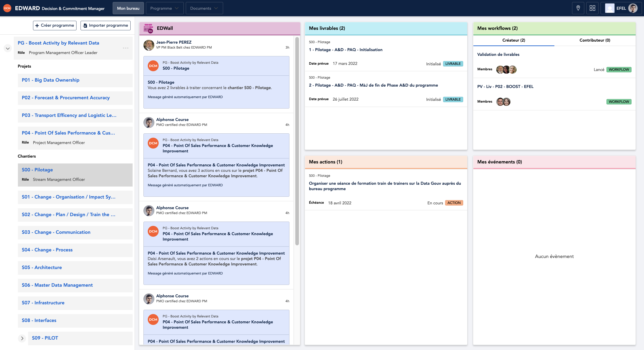Open P01 - Big Data Ownership project
This screenshot has width=644, height=350.
50,80
